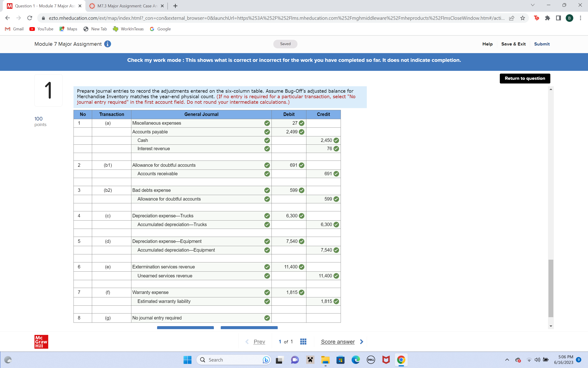Open Microsoft Store from the taskbar
Screen dimensions: 588x368
click(x=340, y=360)
